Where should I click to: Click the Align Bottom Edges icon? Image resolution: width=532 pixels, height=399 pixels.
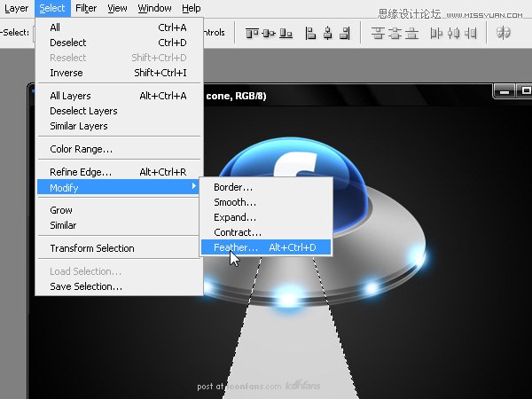[286, 34]
